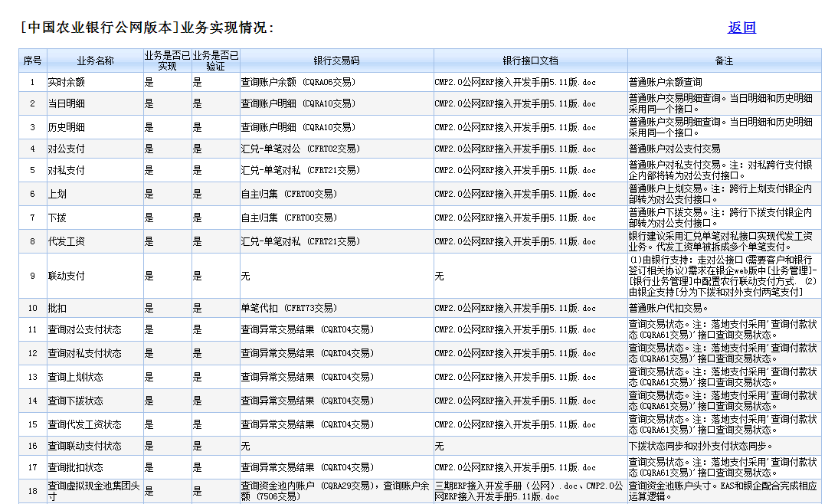Click the 返回 link
Viewport: 838px width, 504px height.
741,28
